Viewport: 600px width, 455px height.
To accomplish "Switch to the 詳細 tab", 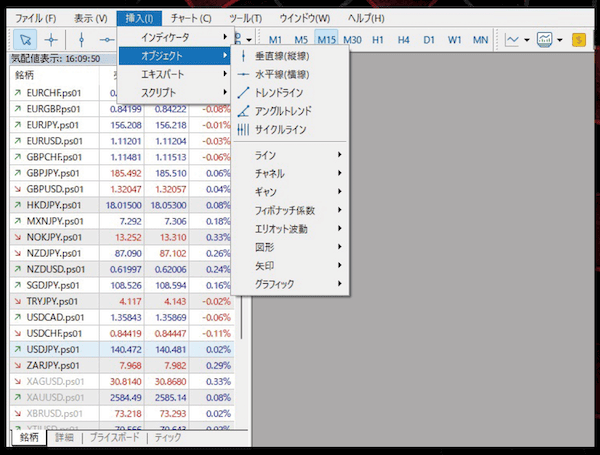I will [64, 437].
